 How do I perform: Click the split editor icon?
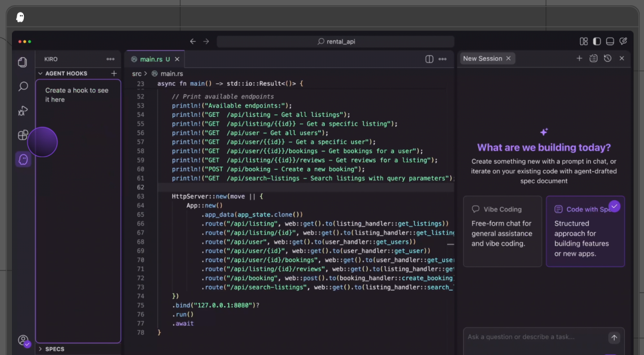tap(429, 59)
